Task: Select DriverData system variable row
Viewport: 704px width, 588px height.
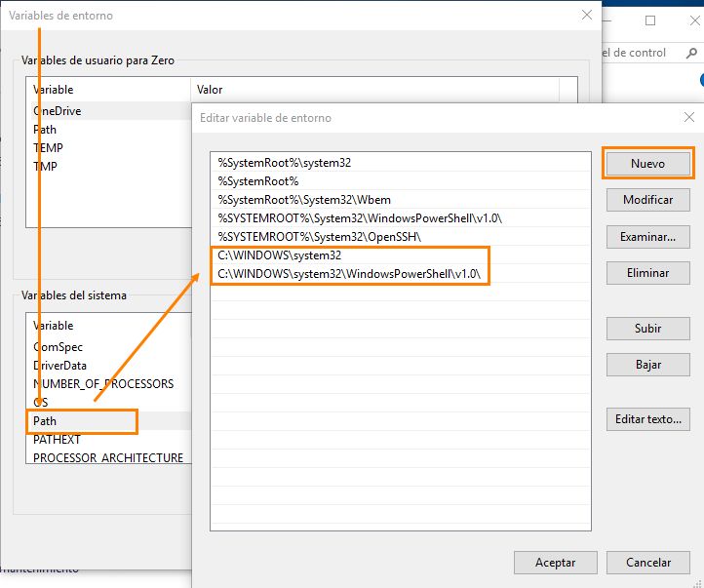Action: (x=109, y=366)
